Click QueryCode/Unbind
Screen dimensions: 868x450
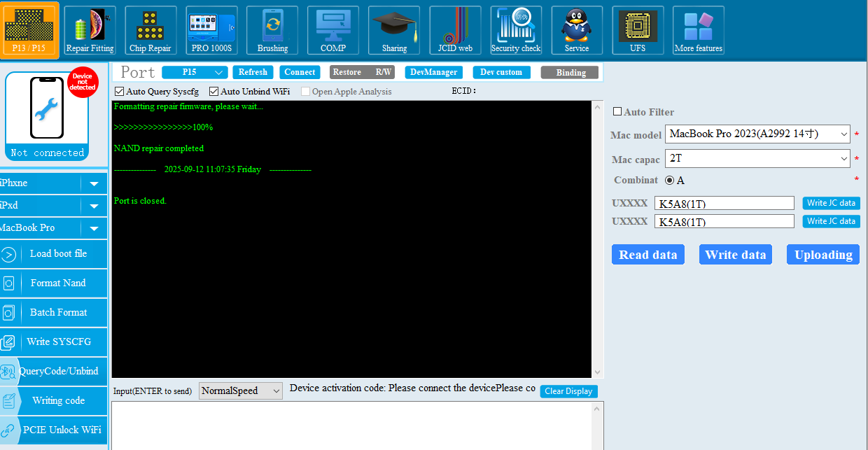(x=54, y=372)
